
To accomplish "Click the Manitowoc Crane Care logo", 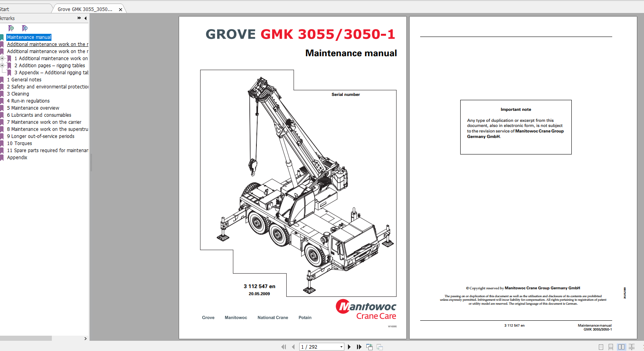I will tap(366, 310).
